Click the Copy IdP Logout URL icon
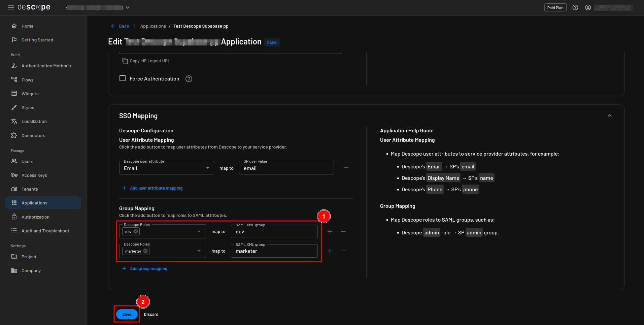644x325 pixels. (125, 61)
